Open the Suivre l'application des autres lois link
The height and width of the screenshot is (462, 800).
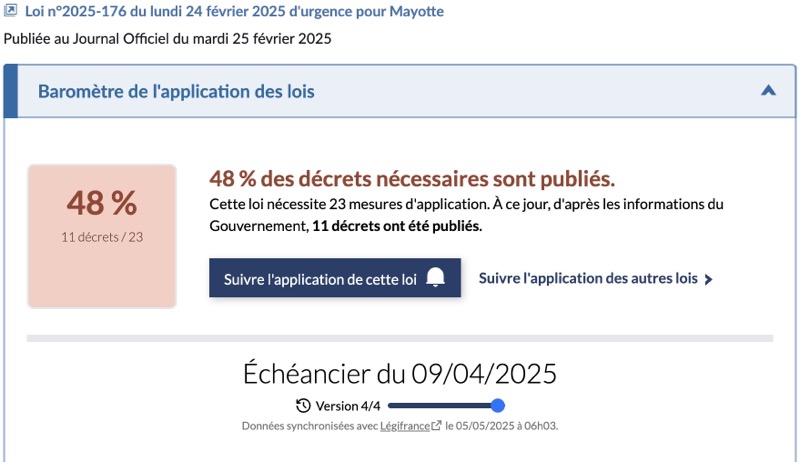click(x=588, y=279)
